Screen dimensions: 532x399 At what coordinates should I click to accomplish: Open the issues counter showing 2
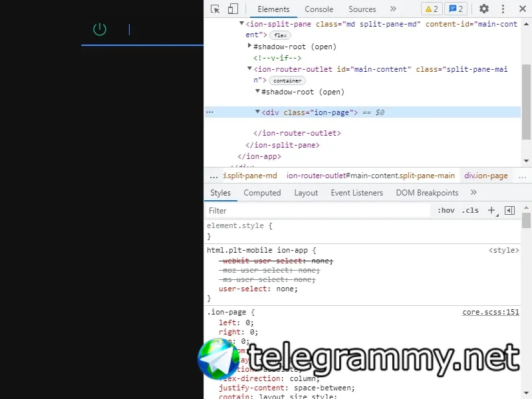point(456,9)
